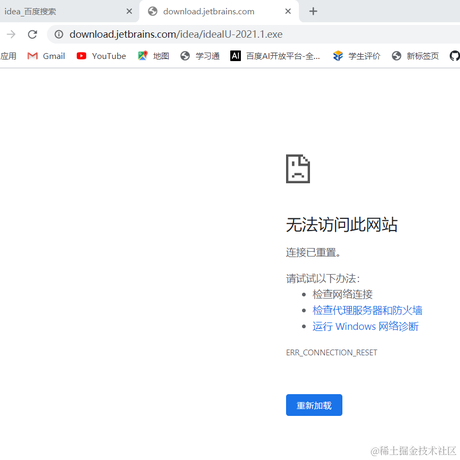This screenshot has width=460, height=460.
Task: Open the 新标签页 bookmark globe icon
Action: pyautogui.click(x=396, y=56)
